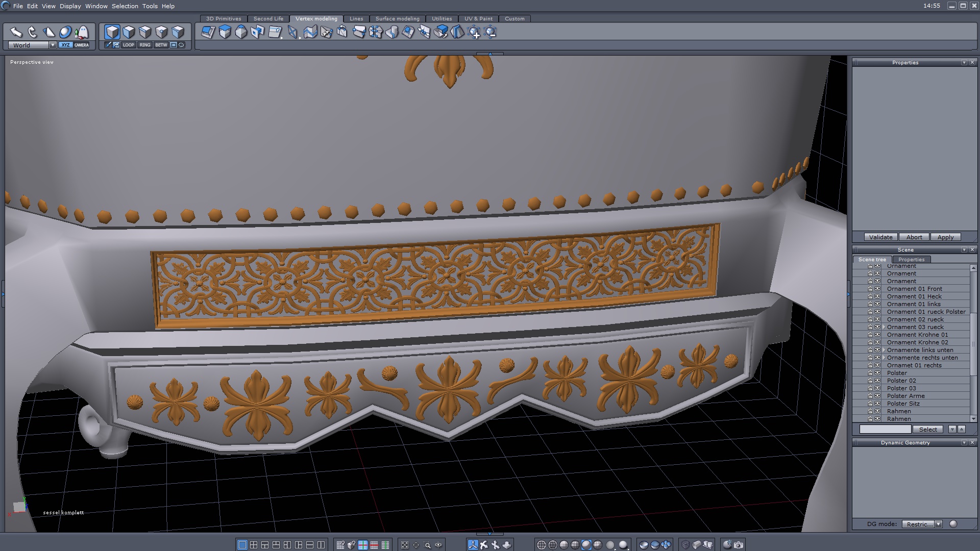This screenshot has width=980, height=551.
Task: Hide Polster Sitz using its eye icon
Action: [x=877, y=404]
